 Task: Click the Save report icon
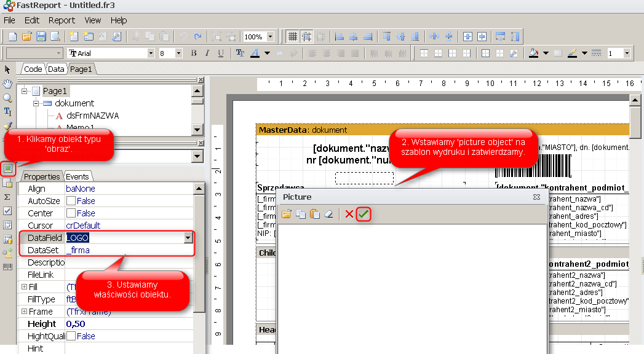tap(41, 37)
